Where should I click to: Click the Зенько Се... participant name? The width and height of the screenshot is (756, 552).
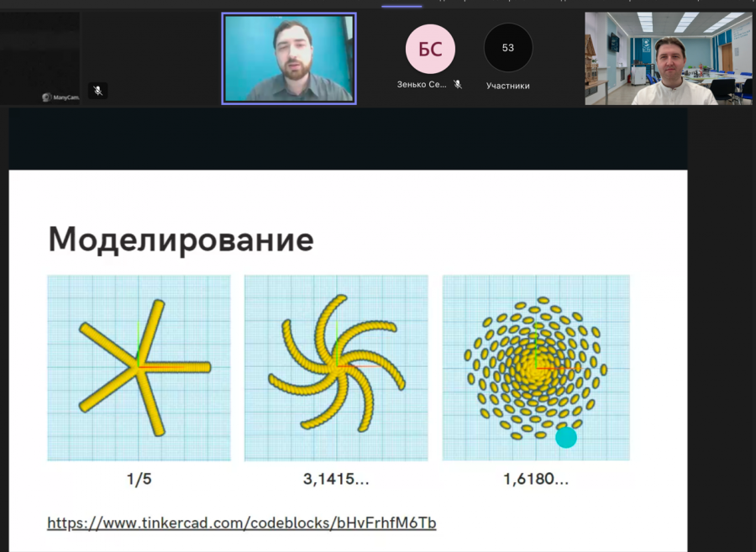(422, 84)
